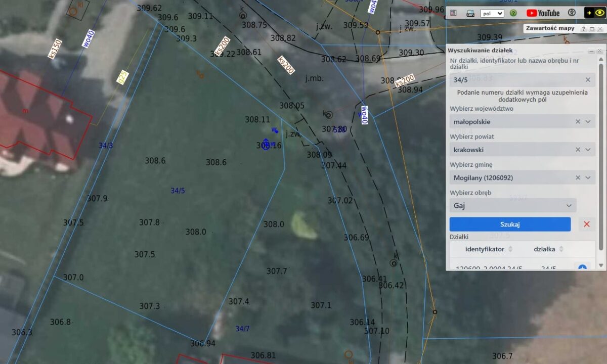Clear the 34/5 parcel number field
Image resolution: width=607 pixels, height=364 pixels.
(588, 80)
